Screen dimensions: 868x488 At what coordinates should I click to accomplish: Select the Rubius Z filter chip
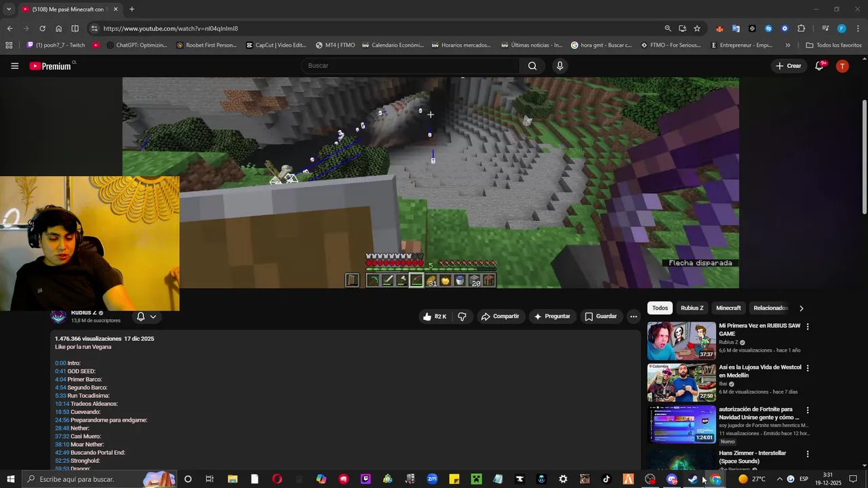(692, 308)
